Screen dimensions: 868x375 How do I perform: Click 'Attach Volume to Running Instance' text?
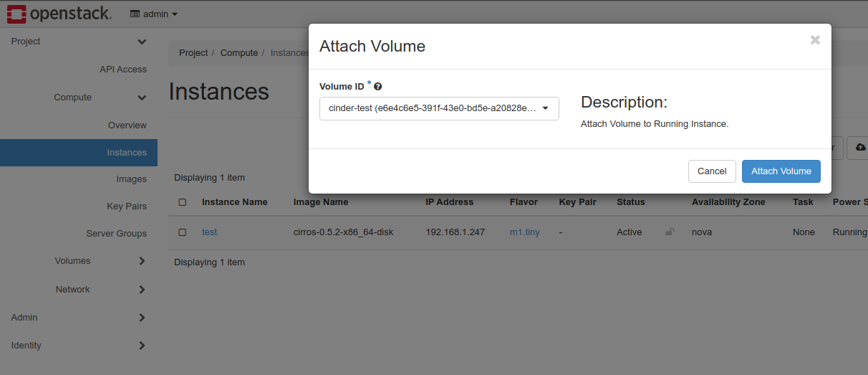click(655, 124)
